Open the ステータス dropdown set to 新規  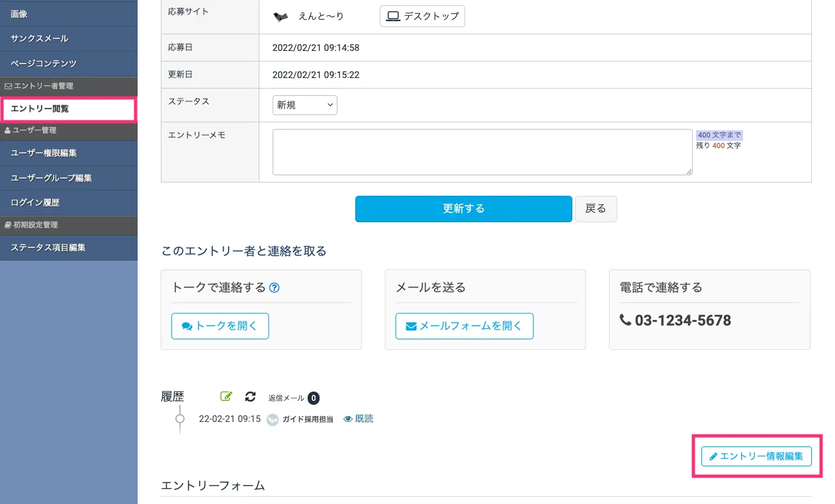[304, 105]
